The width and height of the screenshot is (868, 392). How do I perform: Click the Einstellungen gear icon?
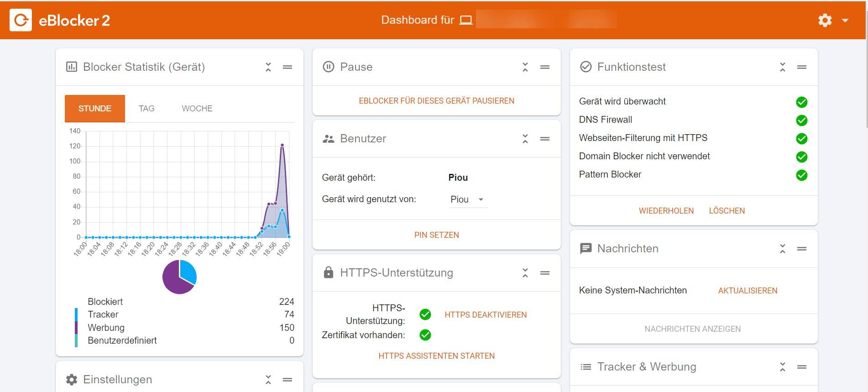tap(72, 380)
